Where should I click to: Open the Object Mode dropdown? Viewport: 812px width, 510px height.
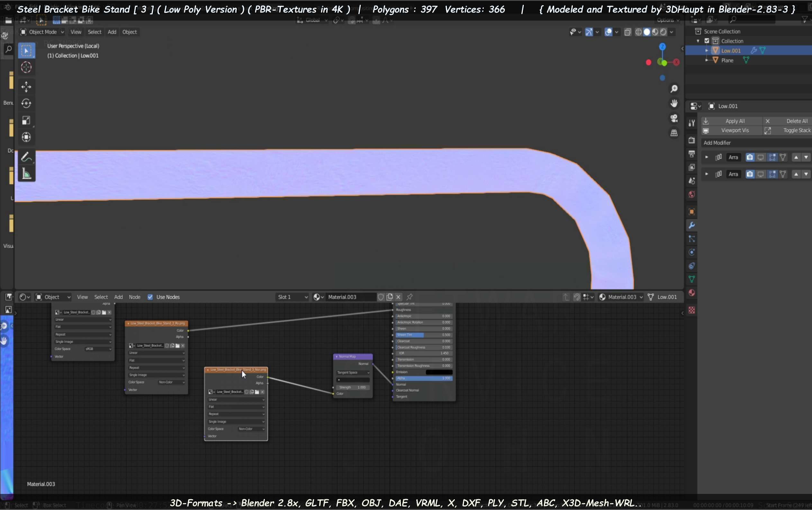click(x=42, y=32)
